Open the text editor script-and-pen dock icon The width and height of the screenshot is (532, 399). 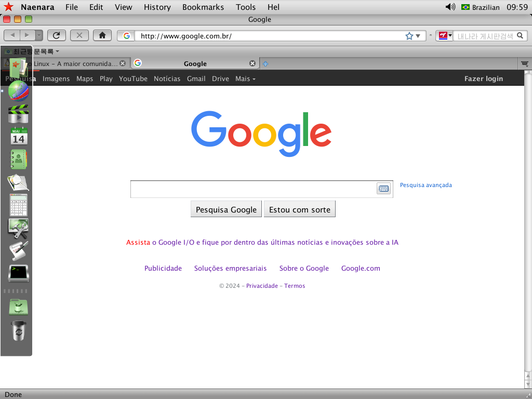coord(18,251)
